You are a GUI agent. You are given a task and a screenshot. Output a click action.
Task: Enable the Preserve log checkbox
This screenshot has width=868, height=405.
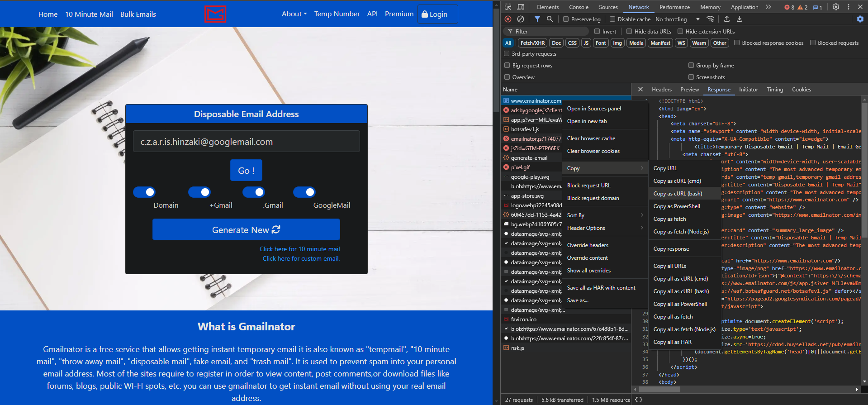[x=566, y=19]
